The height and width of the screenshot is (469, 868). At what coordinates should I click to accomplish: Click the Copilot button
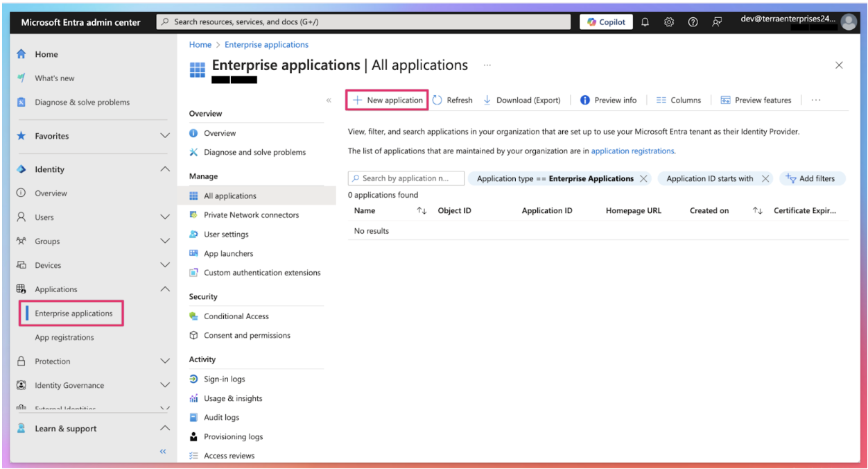click(x=607, y=22)
